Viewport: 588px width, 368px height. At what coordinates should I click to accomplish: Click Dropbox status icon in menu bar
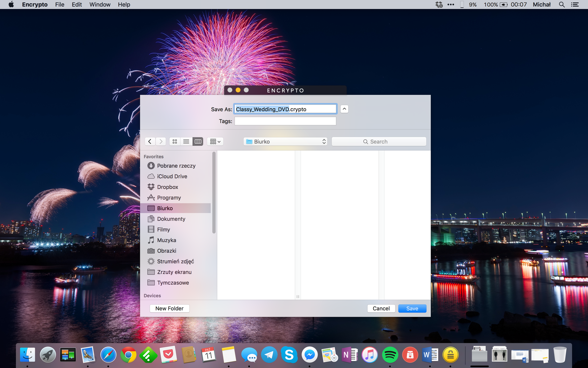pyautogui.click(x=439, y=4)
